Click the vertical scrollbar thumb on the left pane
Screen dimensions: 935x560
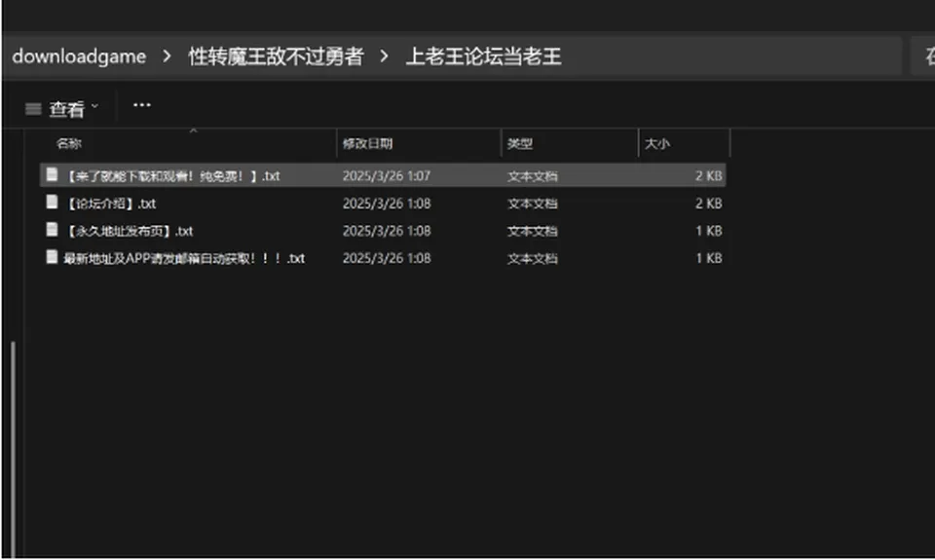(13, 448)
